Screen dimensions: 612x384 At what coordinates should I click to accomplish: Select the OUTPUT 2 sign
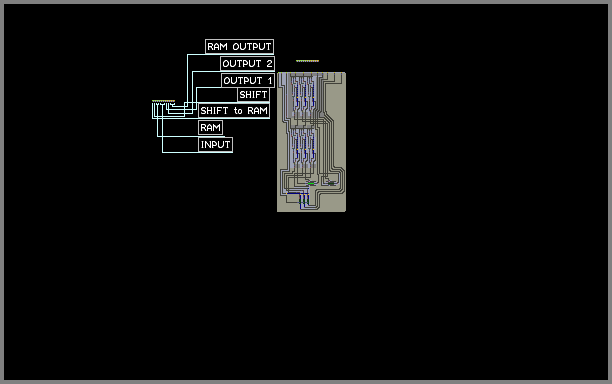coord(247,63)
